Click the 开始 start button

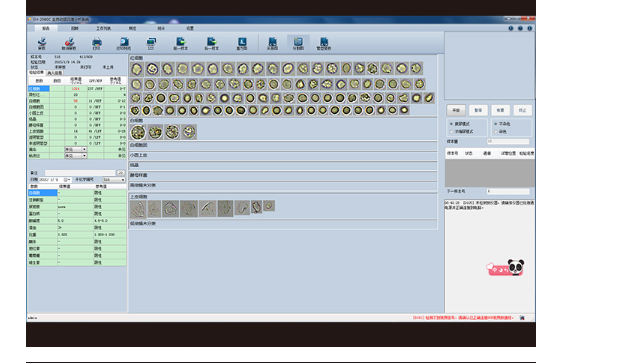[456, 110]
